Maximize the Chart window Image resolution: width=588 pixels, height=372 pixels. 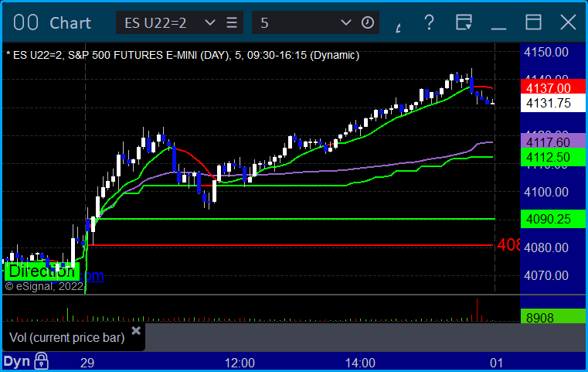tap(533, 22)
